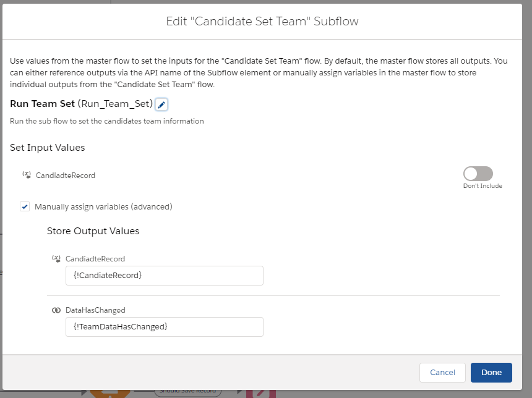Screen dimensions: 532x398
Task: Click Done to save the subflow settings
Action: pyautogui.click(x=491, y=373)
